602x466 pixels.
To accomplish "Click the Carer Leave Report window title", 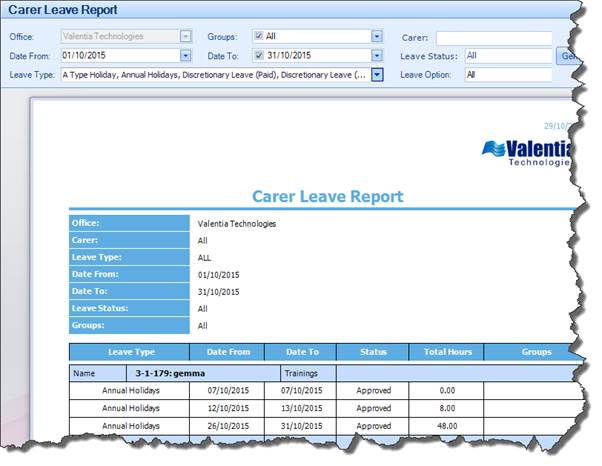I will point(63,10).
